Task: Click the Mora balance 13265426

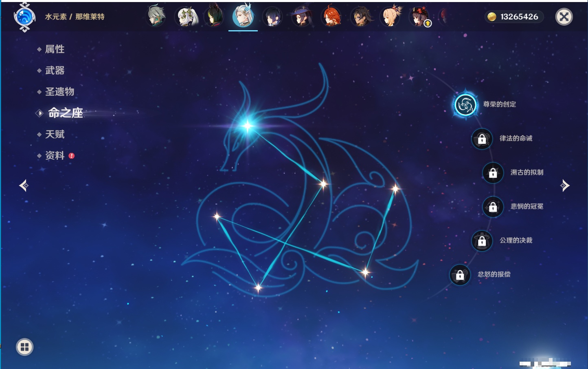Action: click(x=519, y=17)
